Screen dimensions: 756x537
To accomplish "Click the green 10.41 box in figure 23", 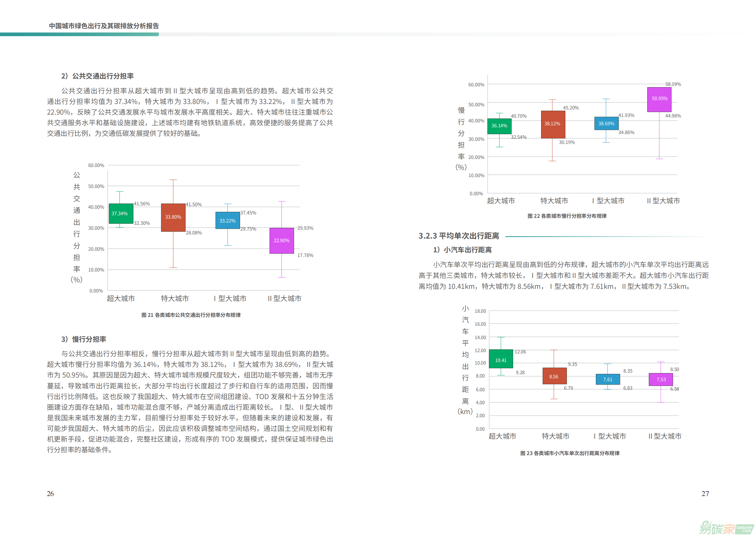I will tap(501, 359).
